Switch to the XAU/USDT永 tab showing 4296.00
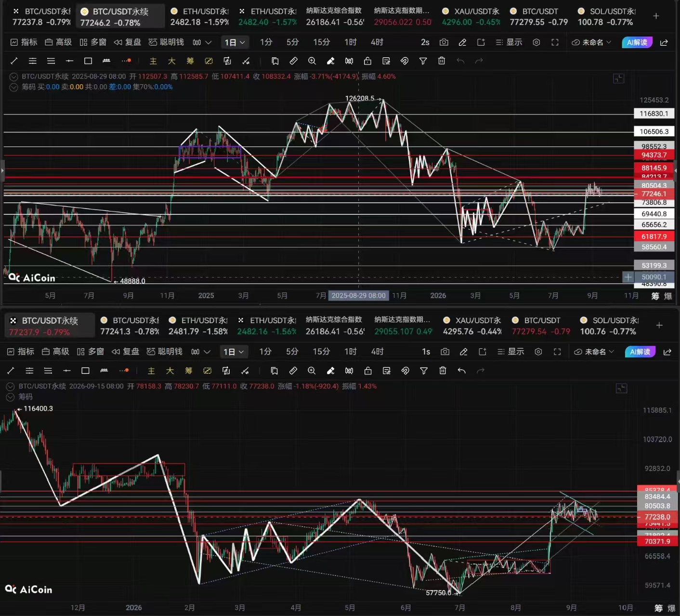 tap(471, 16)
